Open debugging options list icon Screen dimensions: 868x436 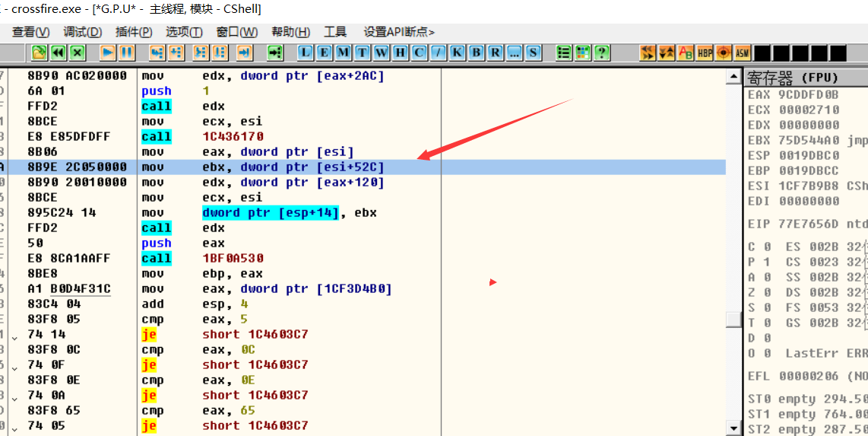point(563,53)
